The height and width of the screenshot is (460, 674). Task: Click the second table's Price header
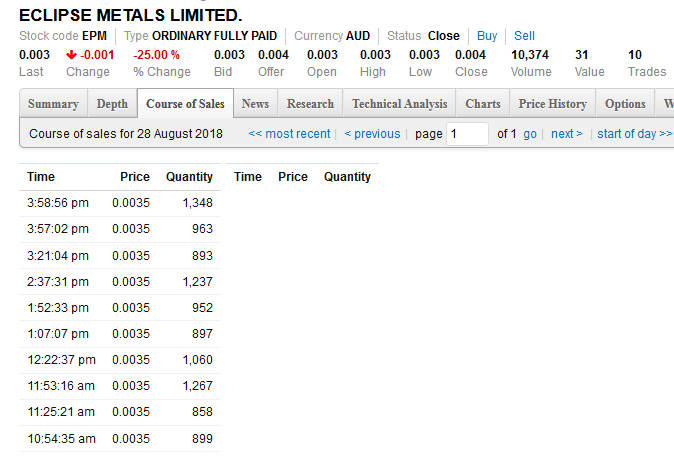click(293, 177)
